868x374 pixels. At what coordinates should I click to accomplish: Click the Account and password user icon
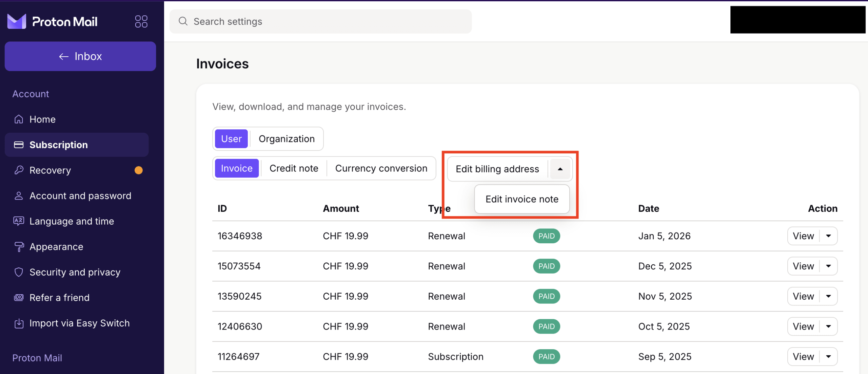tap(19, 195)
